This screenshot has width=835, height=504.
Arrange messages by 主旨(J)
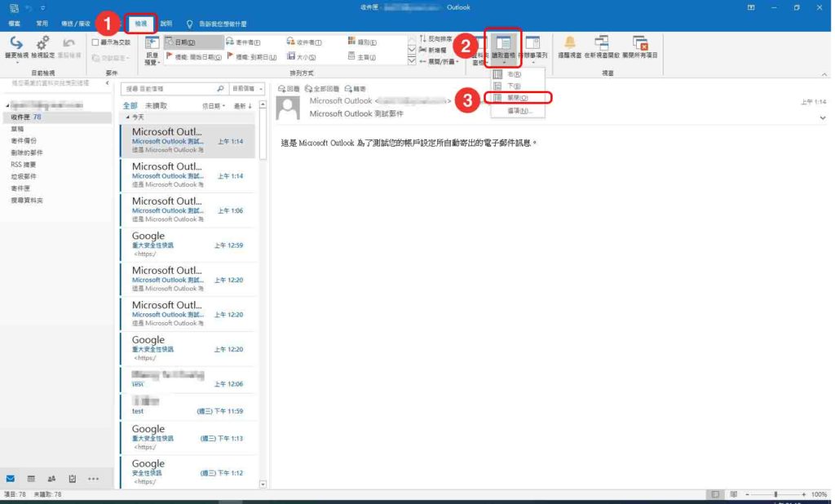click(x=363, y=56)
